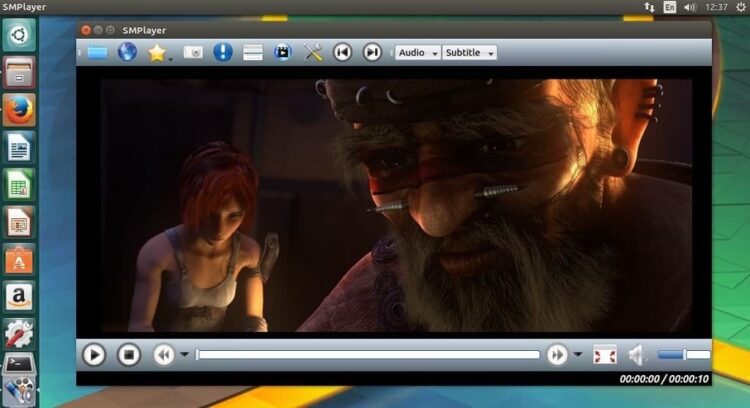The image size is (750, 408).
Task: Launch LibreOffice Writer from the launcher
Action: coord(19,147)
